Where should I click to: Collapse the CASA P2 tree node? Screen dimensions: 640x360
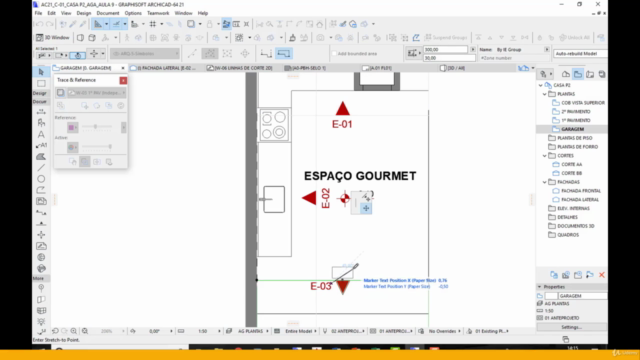pos(541,85)
